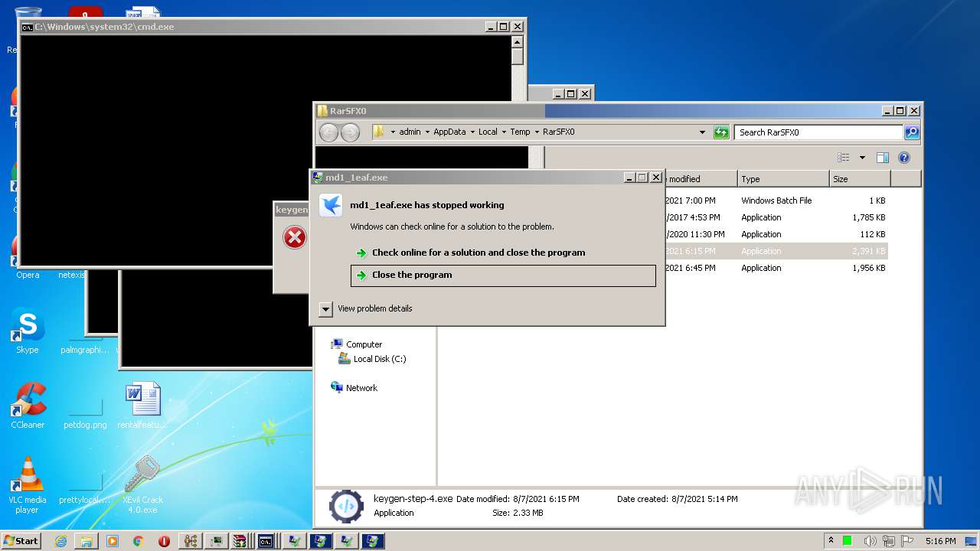The height and width of the screenshot is (551, 980).
Task: Expand View problem details
Action: [325, 308]
